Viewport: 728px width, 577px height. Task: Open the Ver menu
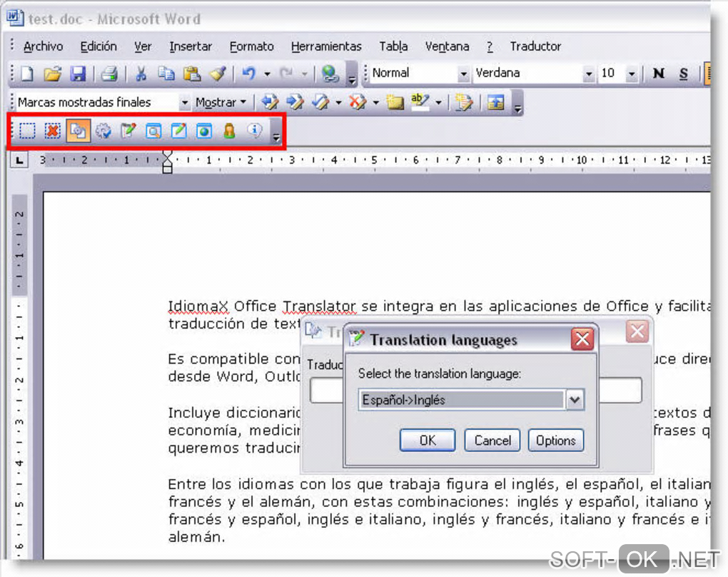point(143,46)
